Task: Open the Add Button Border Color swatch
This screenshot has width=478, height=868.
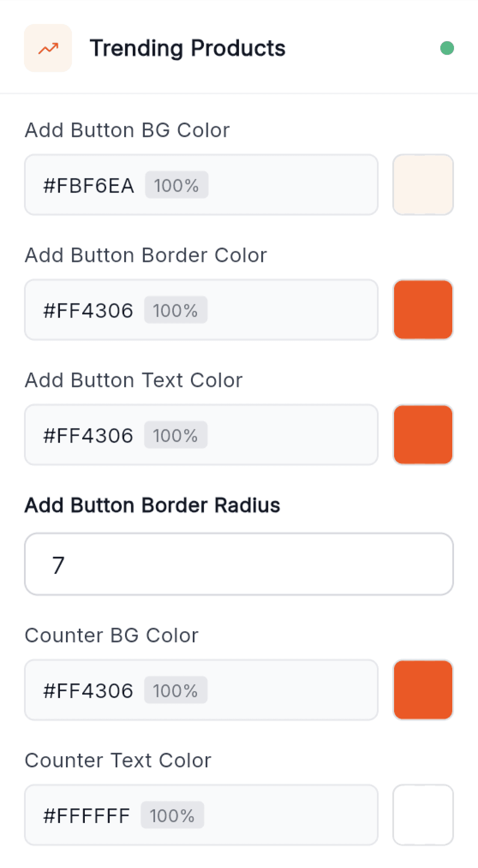Action: click(x=423, y=309)
